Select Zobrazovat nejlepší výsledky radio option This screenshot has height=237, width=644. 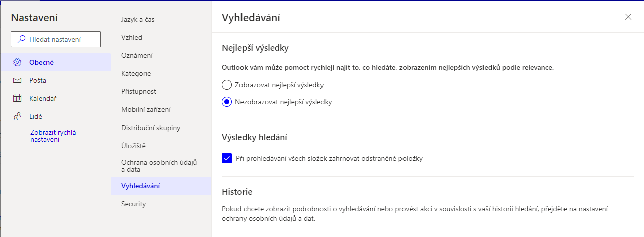point(227,85)
